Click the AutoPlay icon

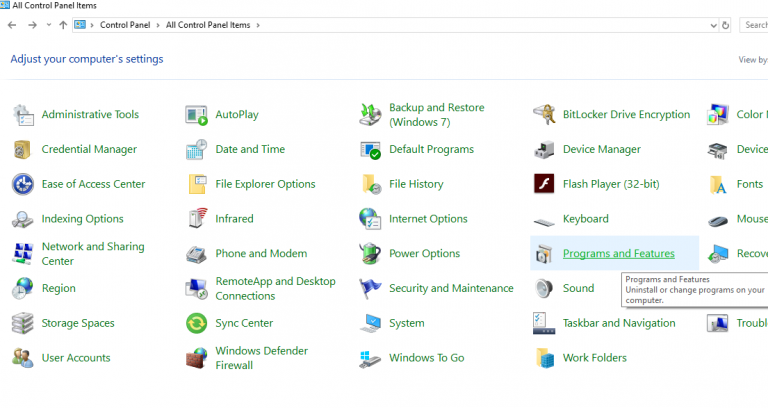196,115
